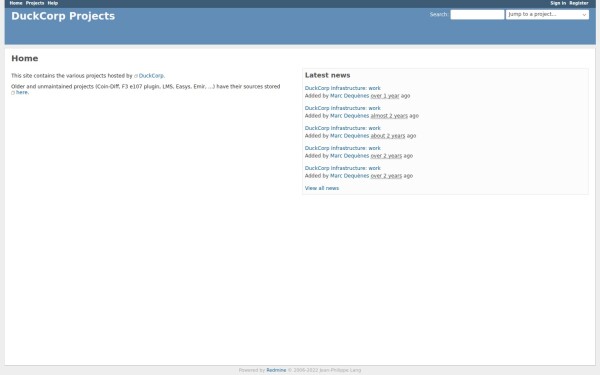Viewport: 600px width, 375px height.
Task: Click the Sign in link
Action: click(x=558, y=3)
